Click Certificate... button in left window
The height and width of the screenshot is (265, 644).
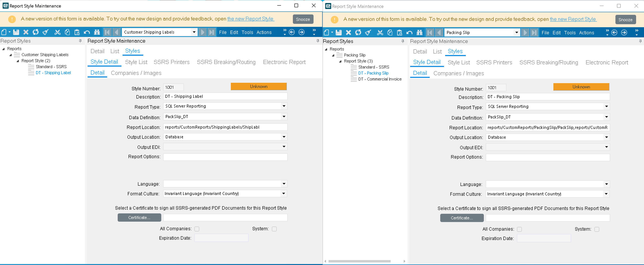point(139,218)
